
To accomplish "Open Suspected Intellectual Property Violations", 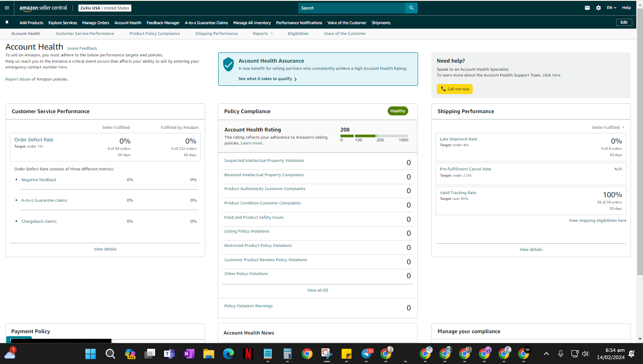I will pyautogui.click(x=264, y=161).
